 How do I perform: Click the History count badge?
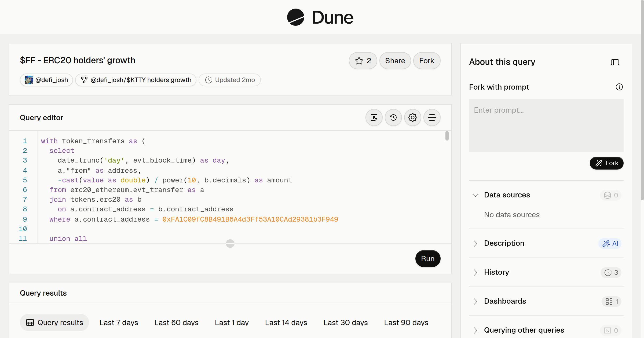click(x=611, y=272)
